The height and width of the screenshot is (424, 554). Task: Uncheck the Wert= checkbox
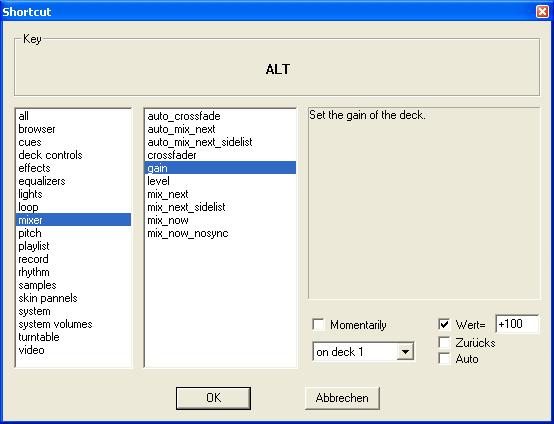click(x=444, y=324)
